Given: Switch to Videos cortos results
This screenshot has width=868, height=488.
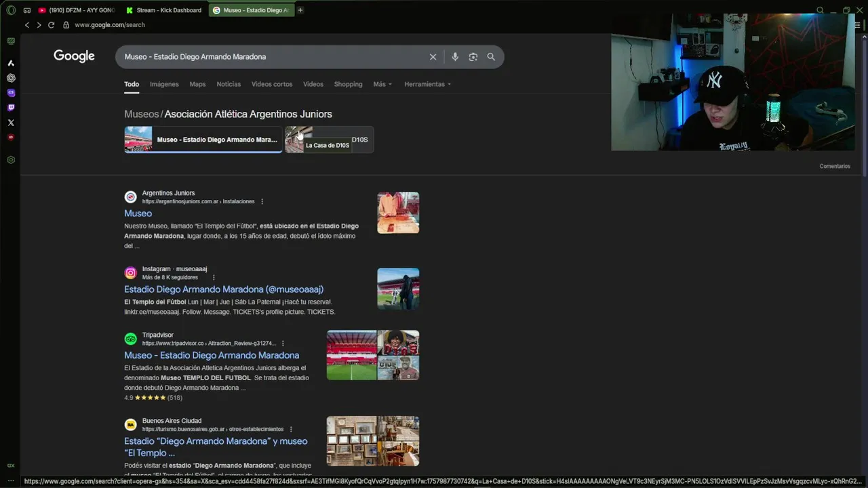Looking at the screenshot, I should (x=272, y=84).
